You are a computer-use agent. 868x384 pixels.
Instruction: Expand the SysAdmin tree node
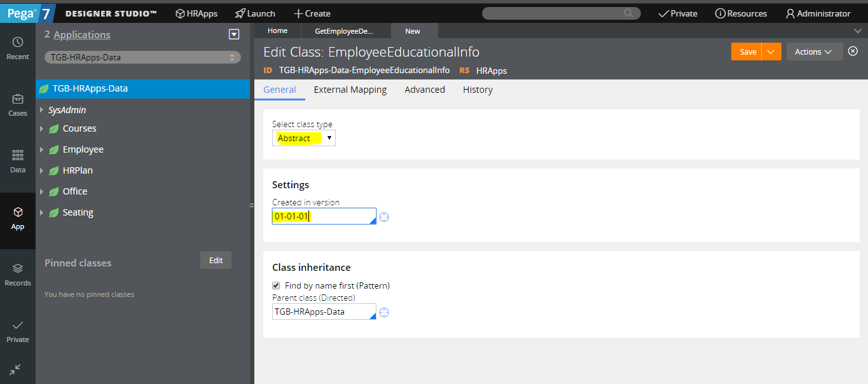coord(41,110)
